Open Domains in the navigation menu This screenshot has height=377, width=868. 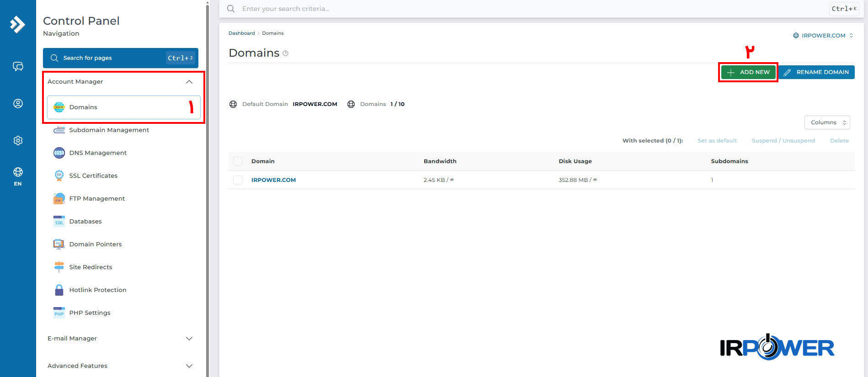click(x=124, y=107)
